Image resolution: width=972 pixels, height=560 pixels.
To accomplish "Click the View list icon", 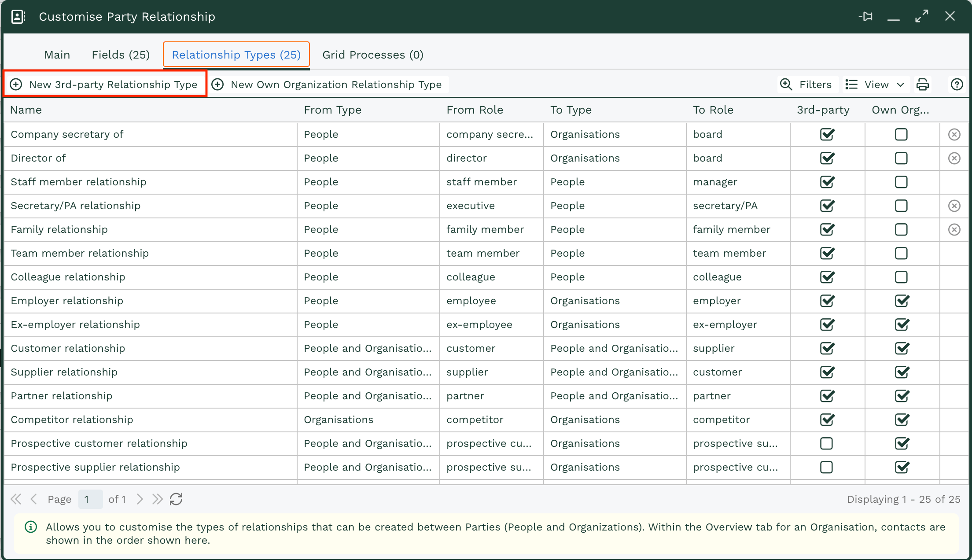I will tap(851, 84).
